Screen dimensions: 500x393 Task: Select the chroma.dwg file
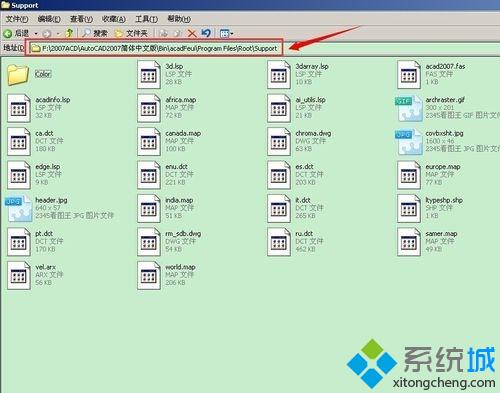(x=299, y=141)
